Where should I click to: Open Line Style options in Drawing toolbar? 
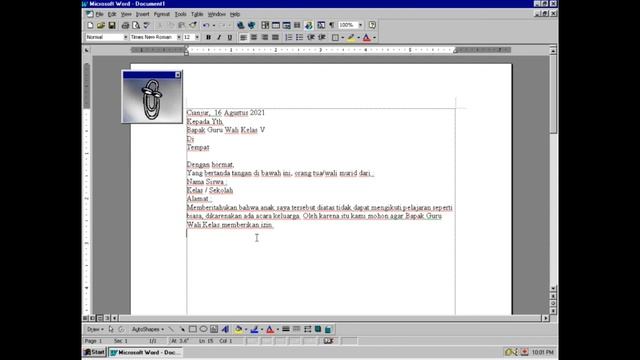tap(286, 329)
